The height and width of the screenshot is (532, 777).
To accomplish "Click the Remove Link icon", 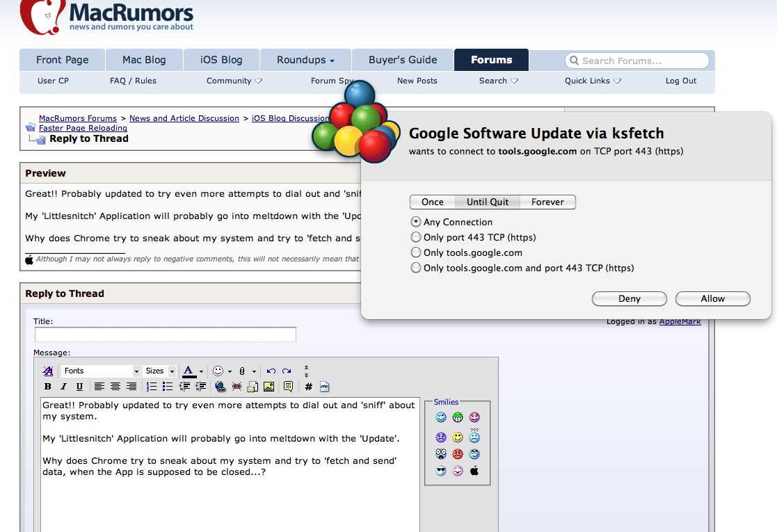I will click(x=237, y=387).
